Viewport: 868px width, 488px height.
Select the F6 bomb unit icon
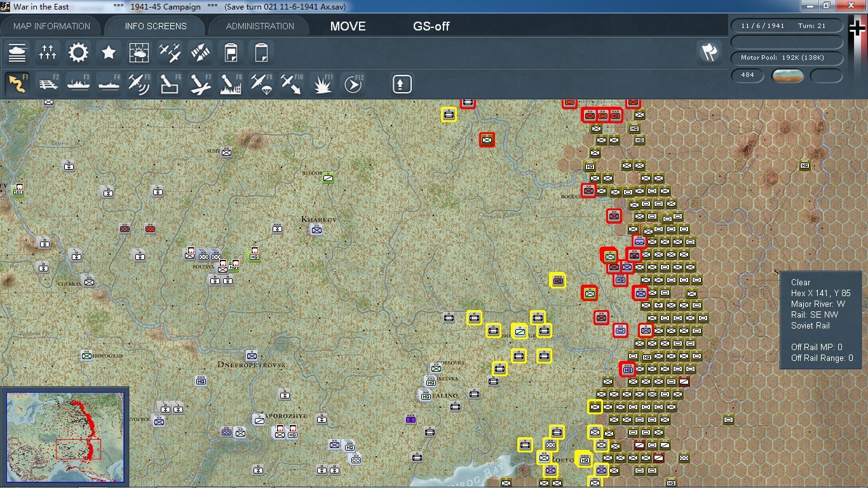170,84
